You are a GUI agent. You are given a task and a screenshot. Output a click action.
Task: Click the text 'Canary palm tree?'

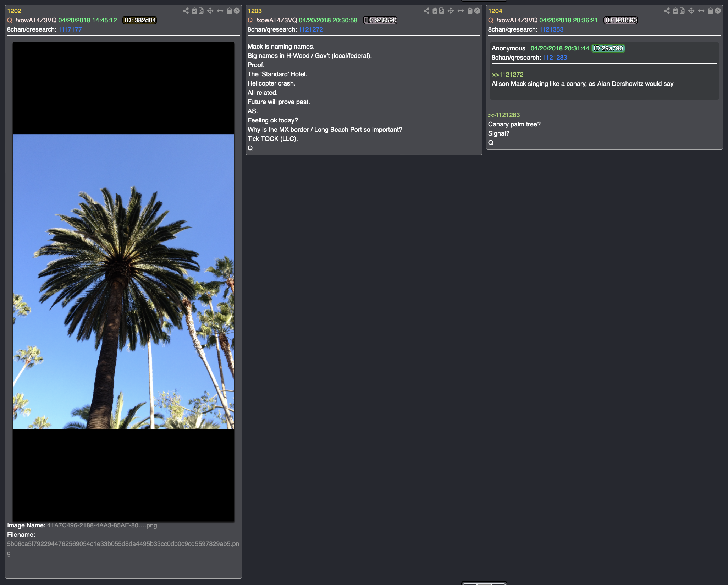point(514,124)
